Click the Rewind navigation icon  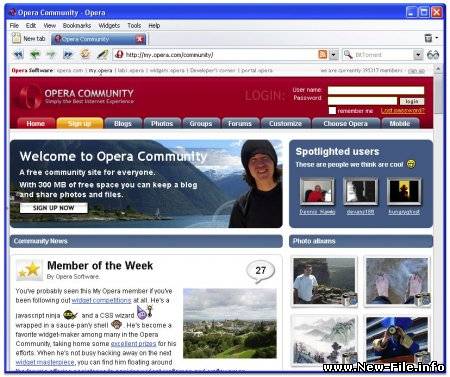tap(19, 54)
